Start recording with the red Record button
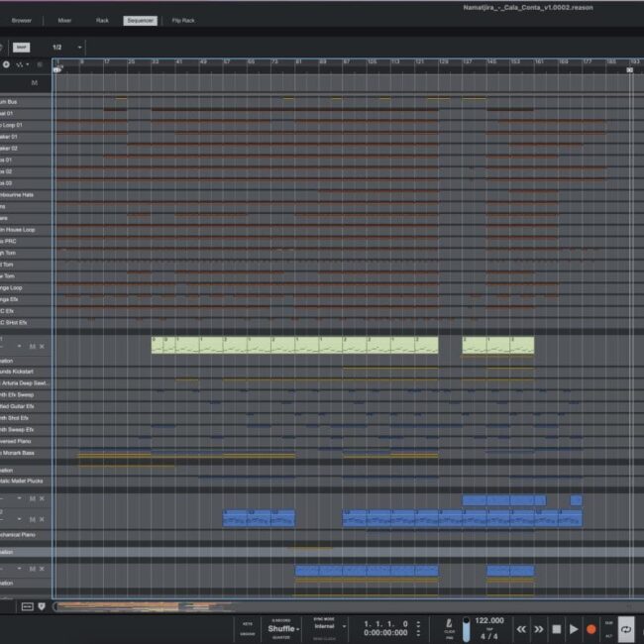The height and width of the screenshot is (644, 644). click(x=591, y=629)
